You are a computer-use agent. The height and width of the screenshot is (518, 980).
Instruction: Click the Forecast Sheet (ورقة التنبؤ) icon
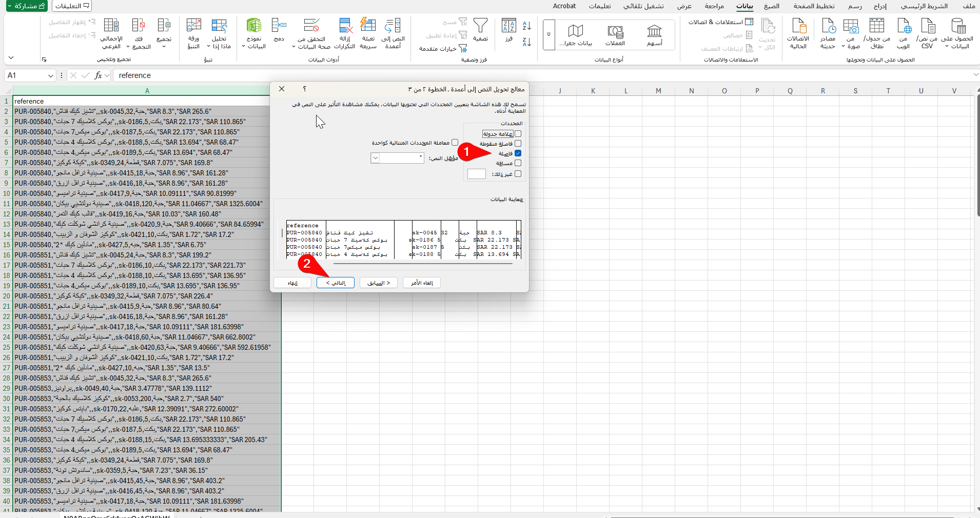click(x=193, y=27)
